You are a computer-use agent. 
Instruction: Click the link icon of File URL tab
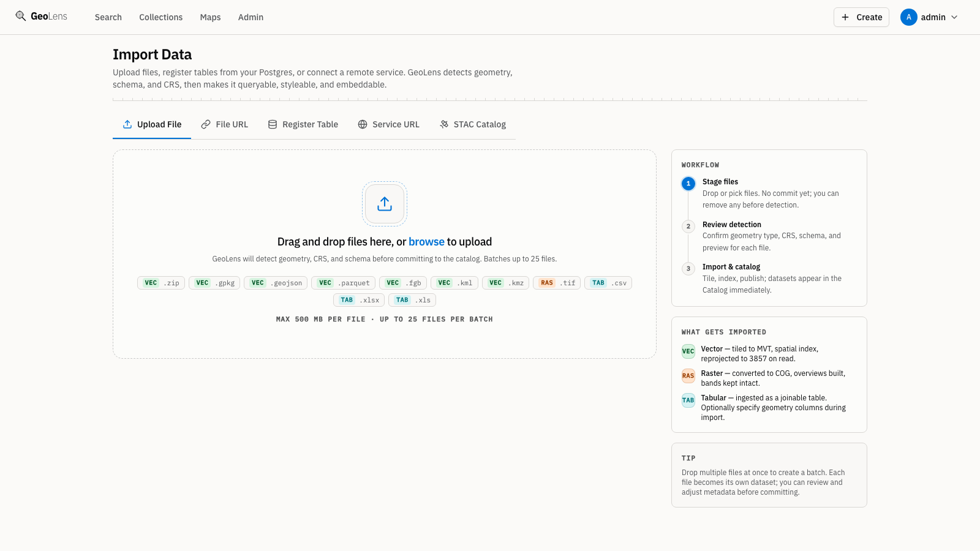click(x=206, y=124)
